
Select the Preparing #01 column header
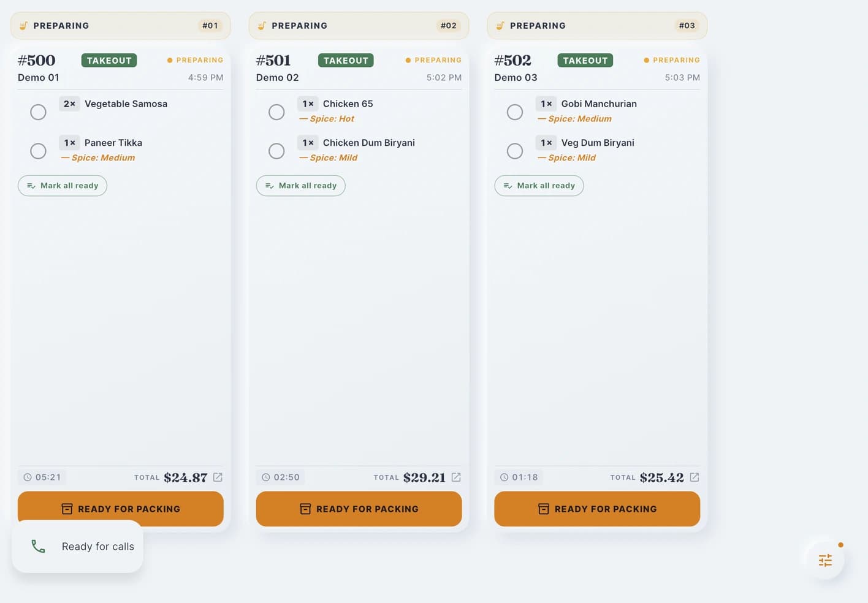pyautogui.click(x=121, y=26)
